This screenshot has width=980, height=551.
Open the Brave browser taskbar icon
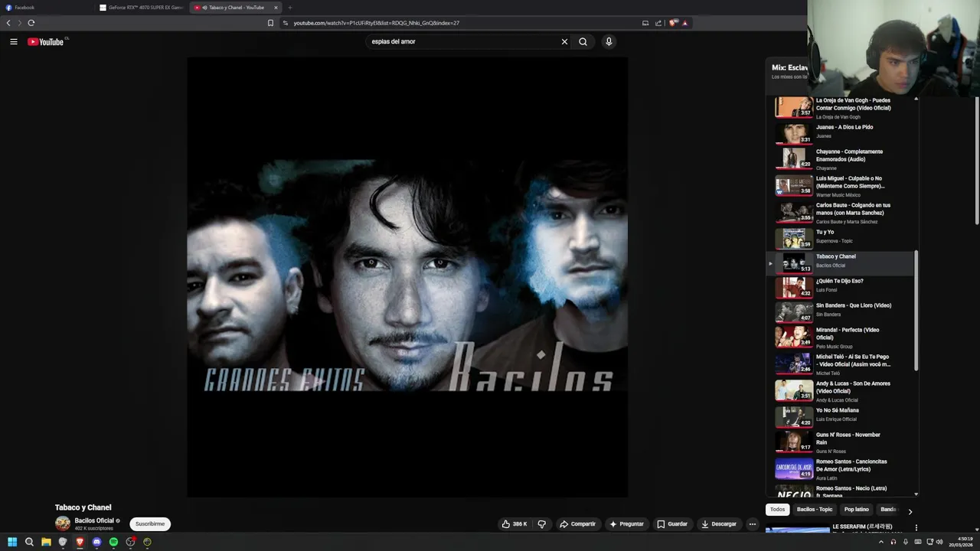[x=80, y=542]
